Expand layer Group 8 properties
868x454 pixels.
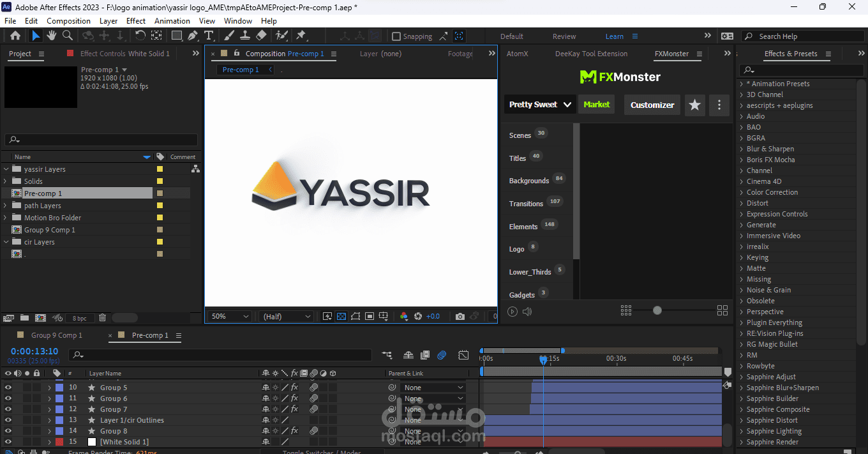click(x=49, y=431)
